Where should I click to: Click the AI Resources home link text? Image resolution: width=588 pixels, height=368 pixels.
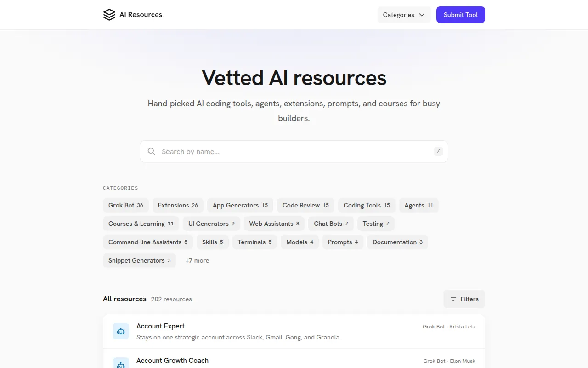141,15
